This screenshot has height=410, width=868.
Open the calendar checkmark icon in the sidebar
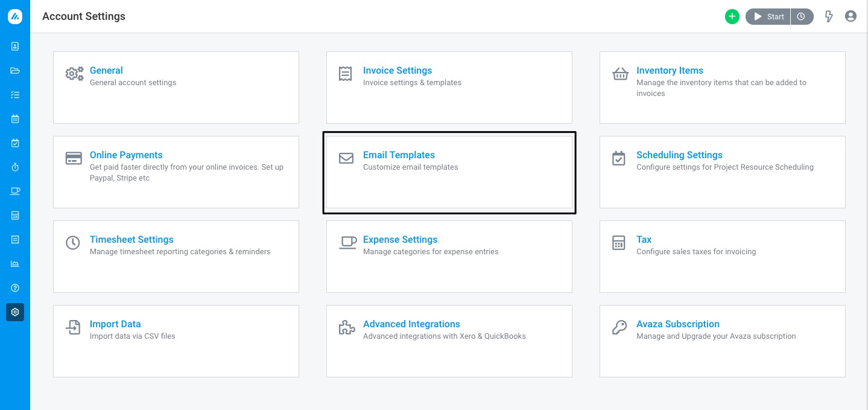tap(15, 143)
